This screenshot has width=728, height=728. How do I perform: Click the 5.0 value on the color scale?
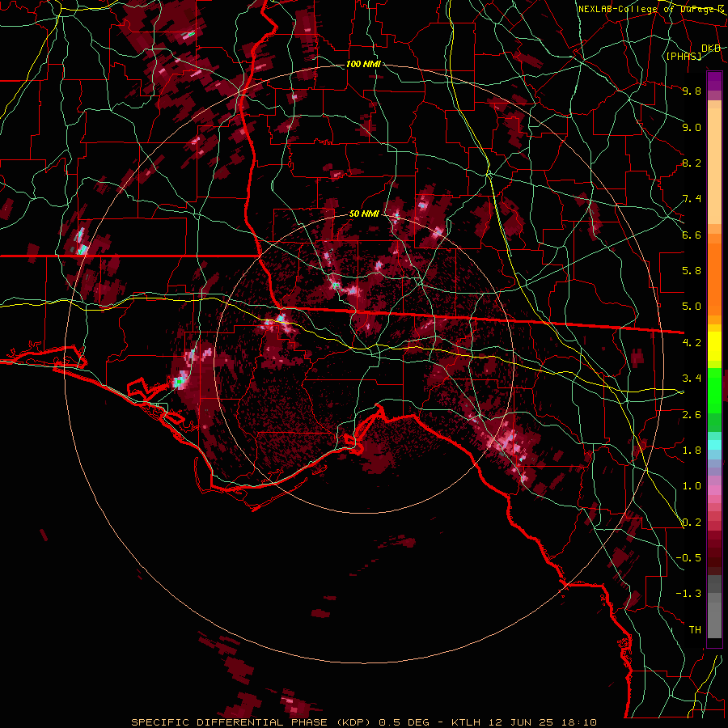pyautogui.click(x=692, y=307)
